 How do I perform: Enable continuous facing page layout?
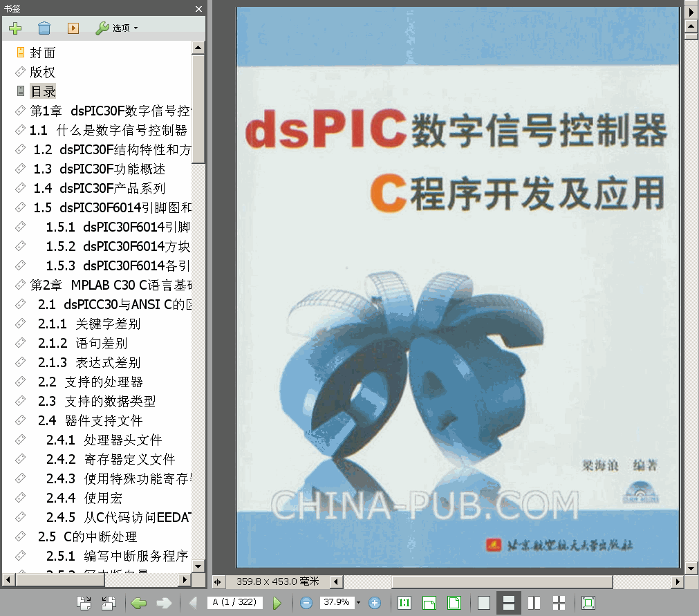tap(557, 602)
